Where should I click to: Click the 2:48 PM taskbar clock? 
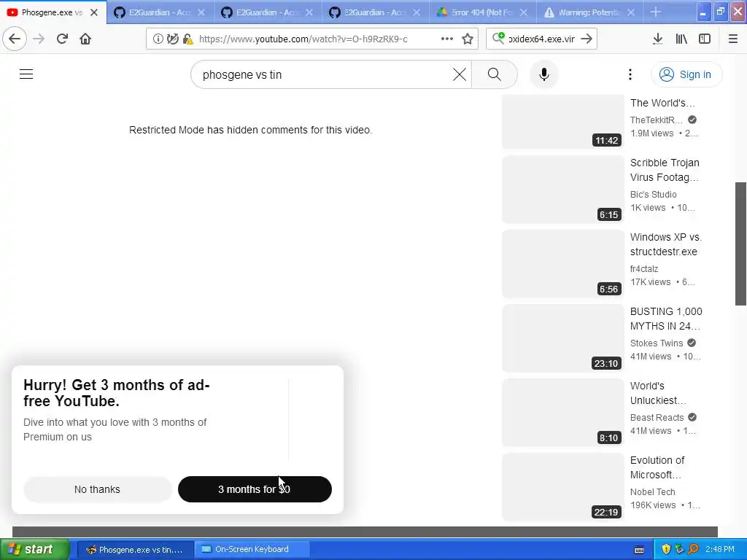[720, 550]
